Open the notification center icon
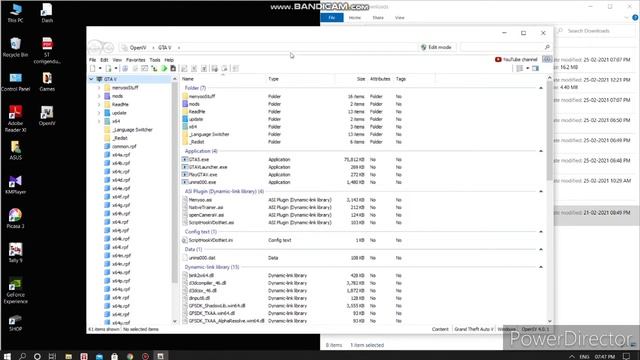 (x=627, y=356)
